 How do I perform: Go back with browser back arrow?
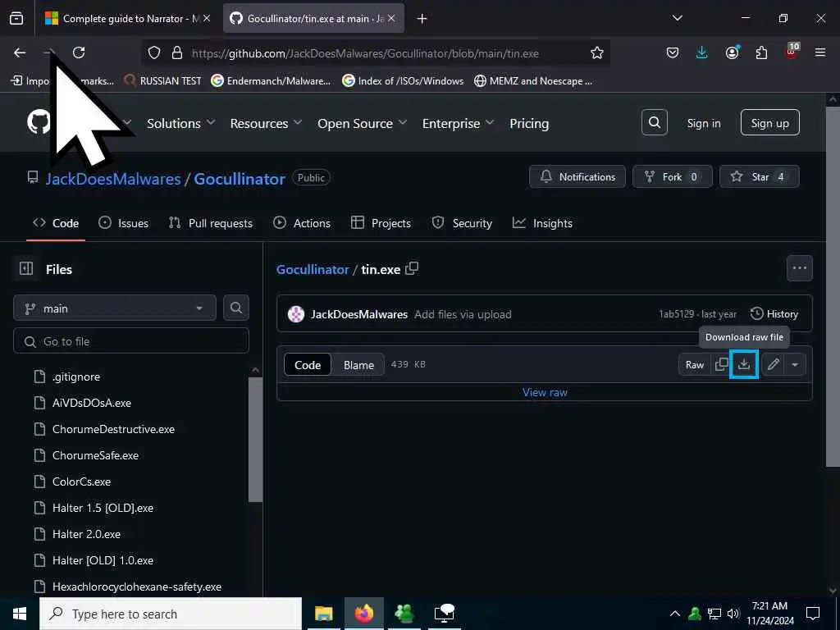[x=20, y=52]
